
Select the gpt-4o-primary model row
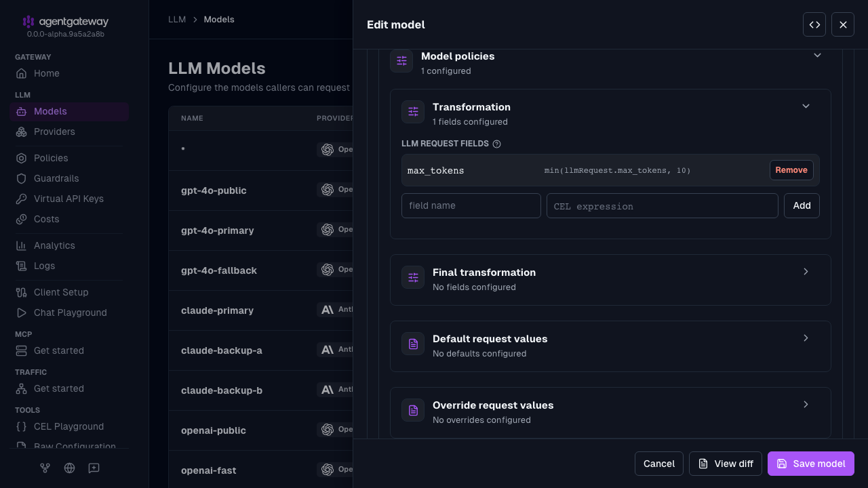[x=260, y=230]
